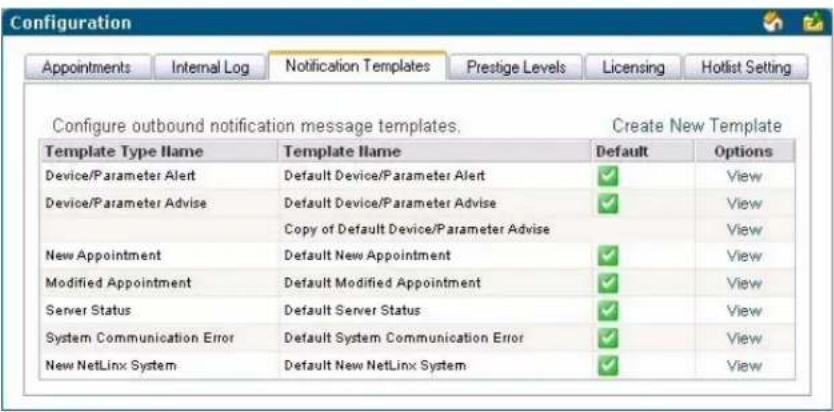Screen dimensions: 834x412
Task: Click 'Default New Appointment' template name
Action: tap(367, 256)
